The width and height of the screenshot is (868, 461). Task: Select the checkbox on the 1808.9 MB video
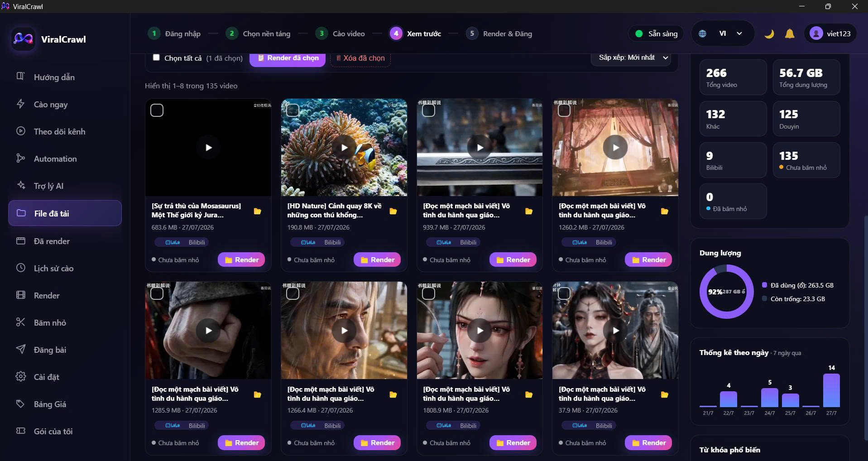[x=428, y=293]
